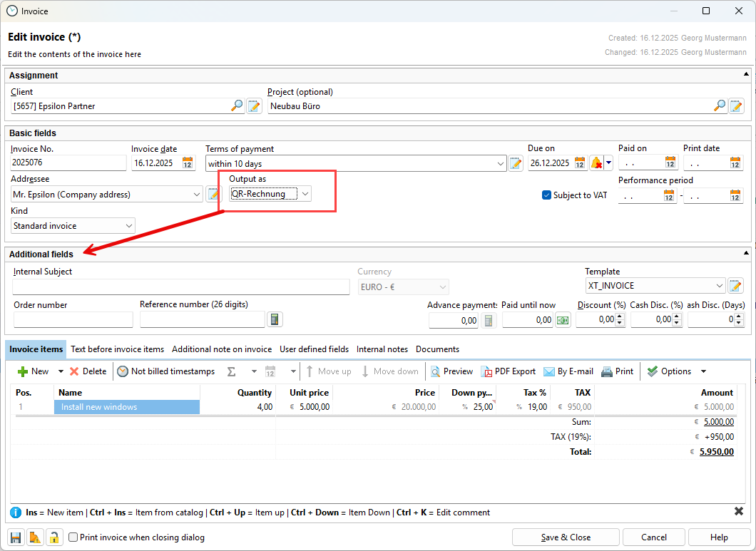This screenshot has height=551, width=756.
Task: Click the client search magnifier icon
Action: pyautogui.click(x=237, y=106)
